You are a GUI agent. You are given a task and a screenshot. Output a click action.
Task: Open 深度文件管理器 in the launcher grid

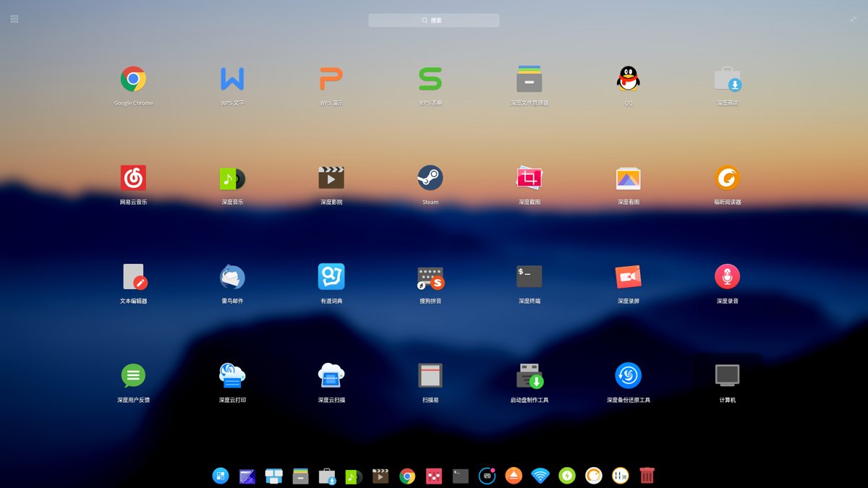529,79
